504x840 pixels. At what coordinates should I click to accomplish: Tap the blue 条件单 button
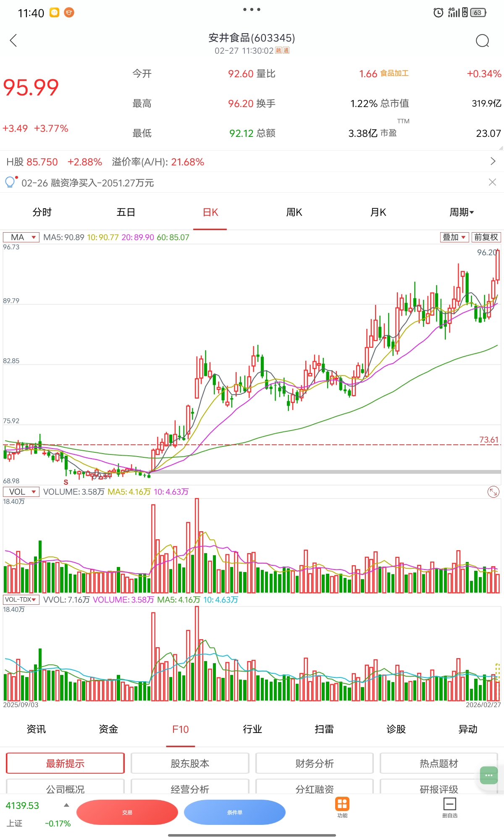[x=235, y=812]
